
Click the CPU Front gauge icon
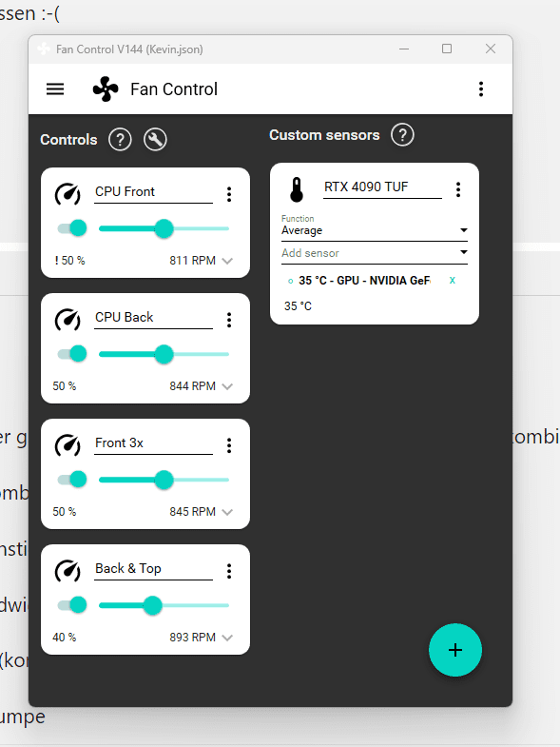(x=68, y=194)
